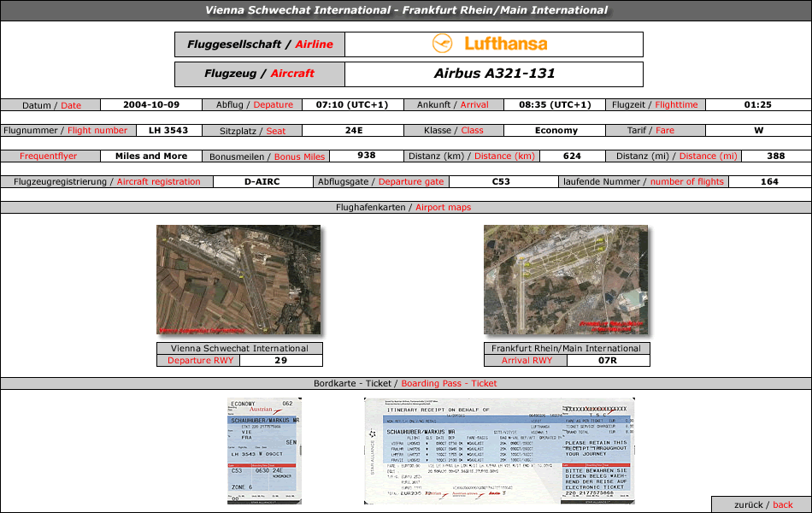Click the Vienna Schwechat International caption
Screen dimensions: 812x513
tap(239, 348)
